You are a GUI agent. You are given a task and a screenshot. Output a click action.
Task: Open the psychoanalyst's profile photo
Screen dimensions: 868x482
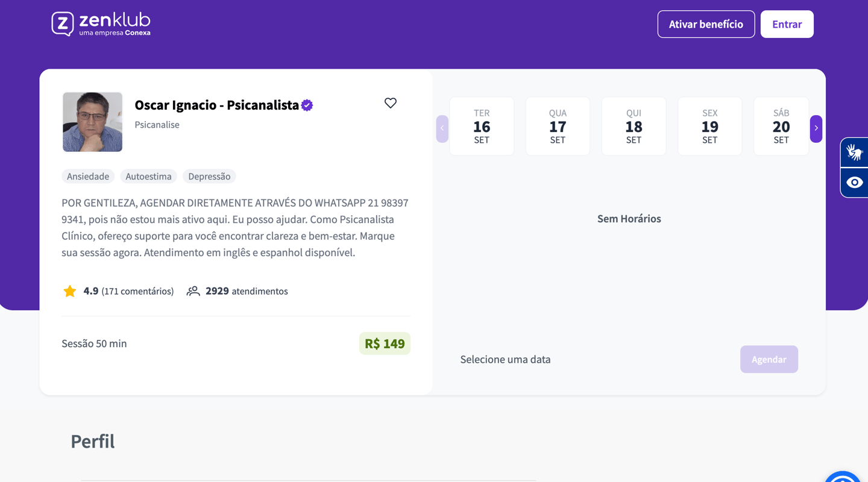pyautogui.click(x=92, y=122)
